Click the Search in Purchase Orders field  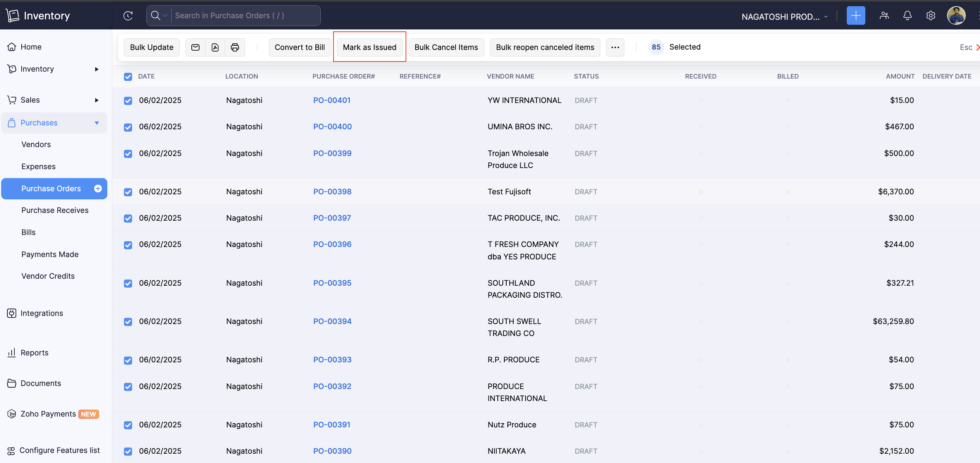tap(246, 15)
